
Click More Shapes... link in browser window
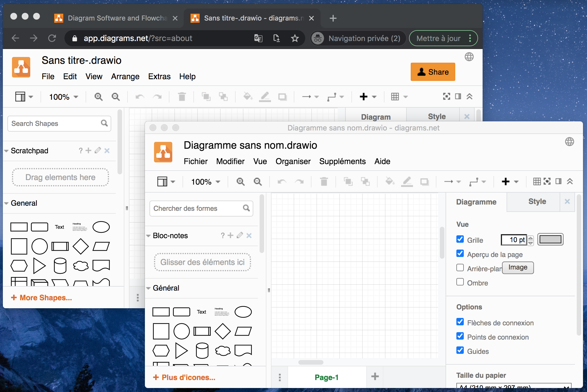pyautogui.click(x=41, y=298)
